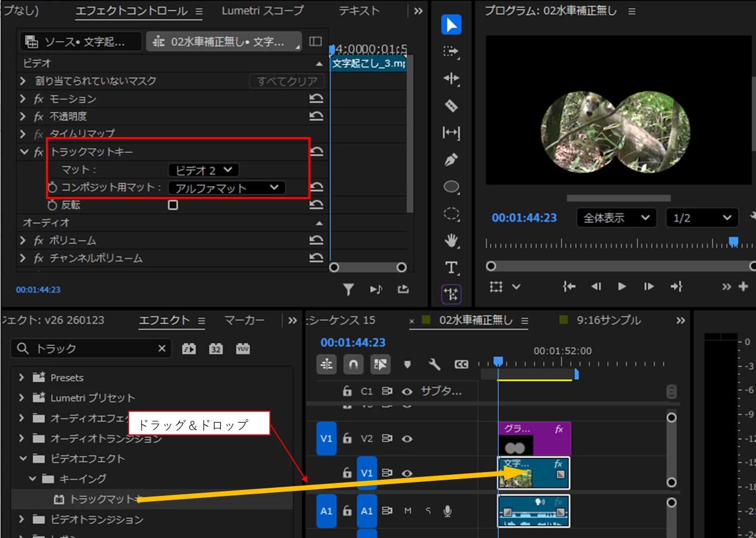This screenshot has height=538, width=756.
Task: Click the voice-over record microphone on A1
Action: tap(448, 511)
